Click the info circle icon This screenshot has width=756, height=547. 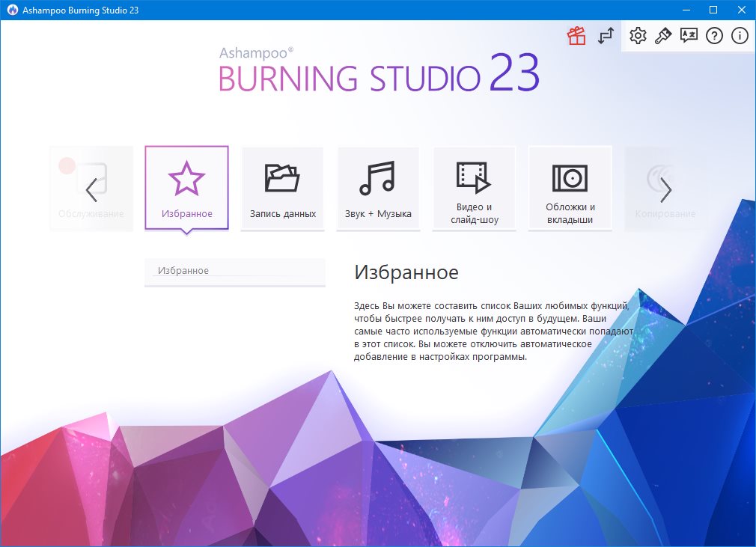(x=740, y=36)
